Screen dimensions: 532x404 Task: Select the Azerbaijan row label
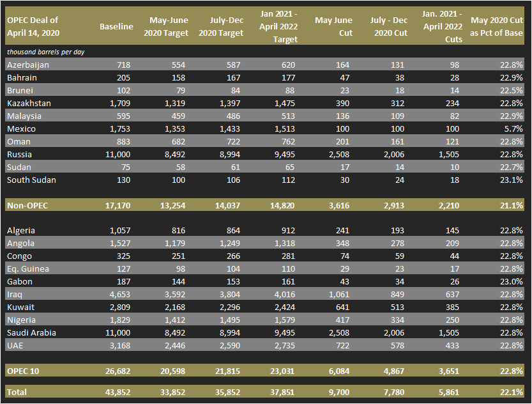pos(28,65)
